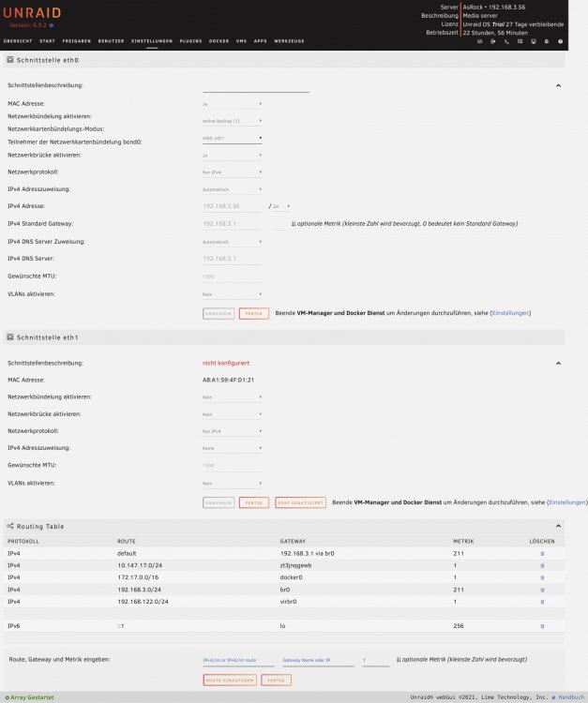
Task: Click the IPv4/nn or IPv6/nn route field
Action: pyautogui.click(x=238, y=661)
